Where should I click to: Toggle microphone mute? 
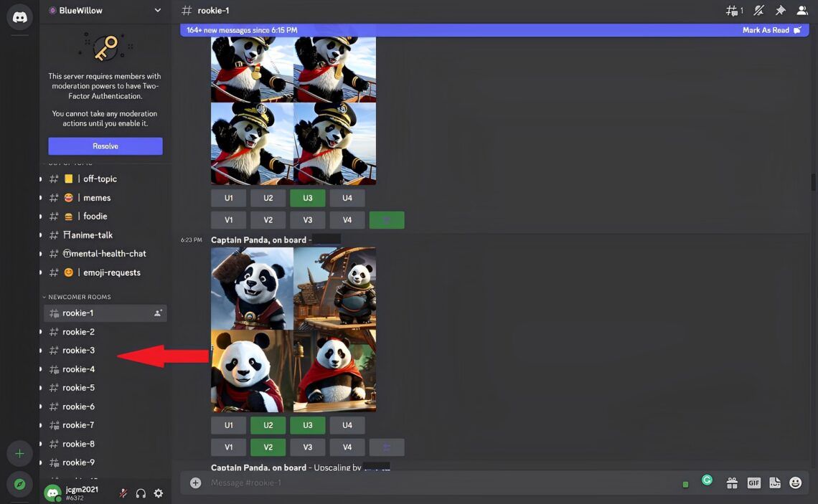(123, 493)
